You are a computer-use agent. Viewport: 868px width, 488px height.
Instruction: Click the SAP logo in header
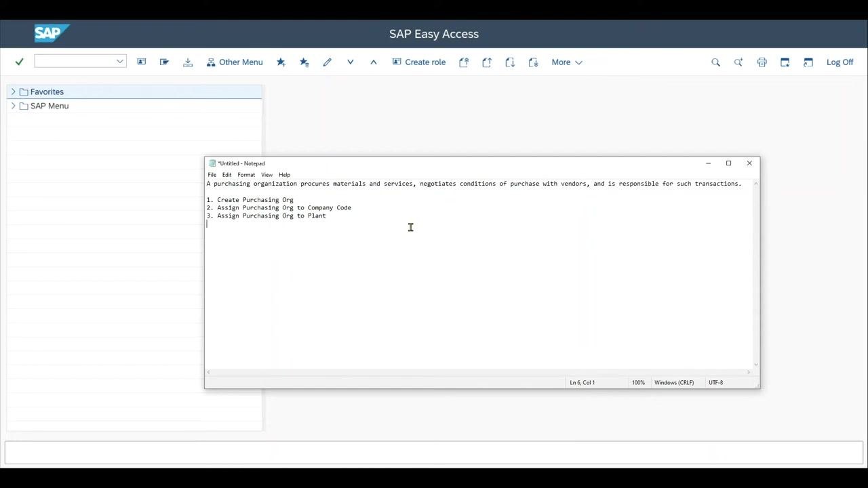pyautogui.click(x=52, y=33)
